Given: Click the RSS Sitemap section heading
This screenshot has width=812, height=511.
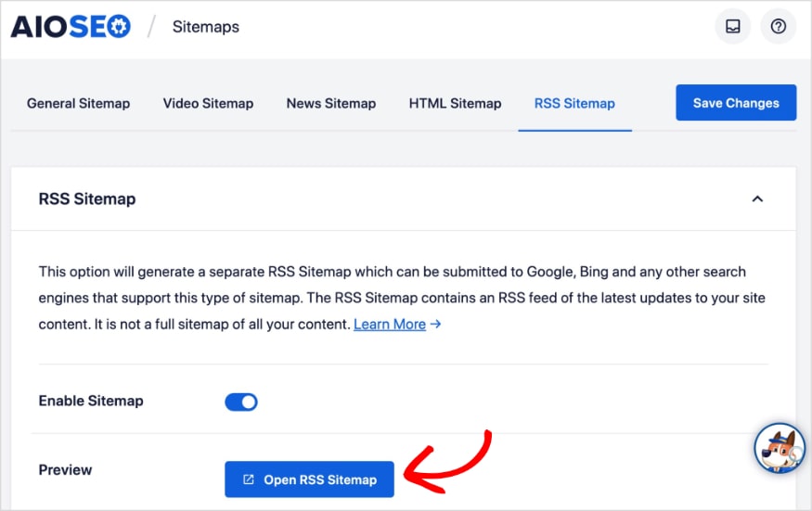Looking at the screenshot, I should [x=87, y=198].
